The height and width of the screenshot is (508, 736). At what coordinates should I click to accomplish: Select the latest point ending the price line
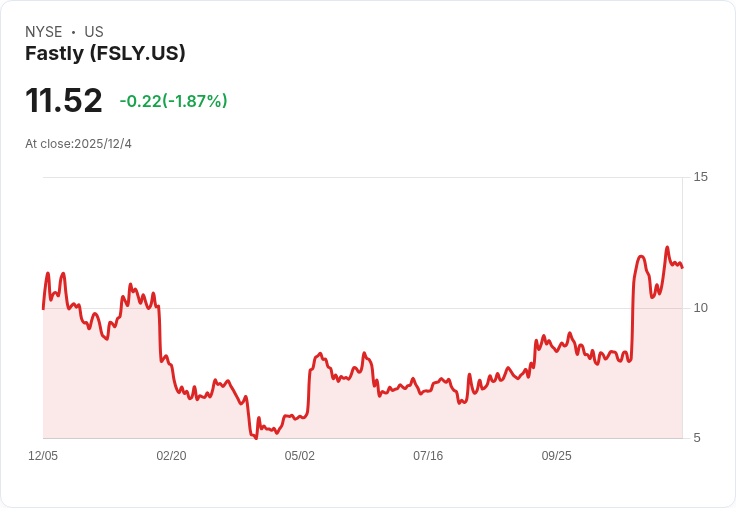[682, 267]
